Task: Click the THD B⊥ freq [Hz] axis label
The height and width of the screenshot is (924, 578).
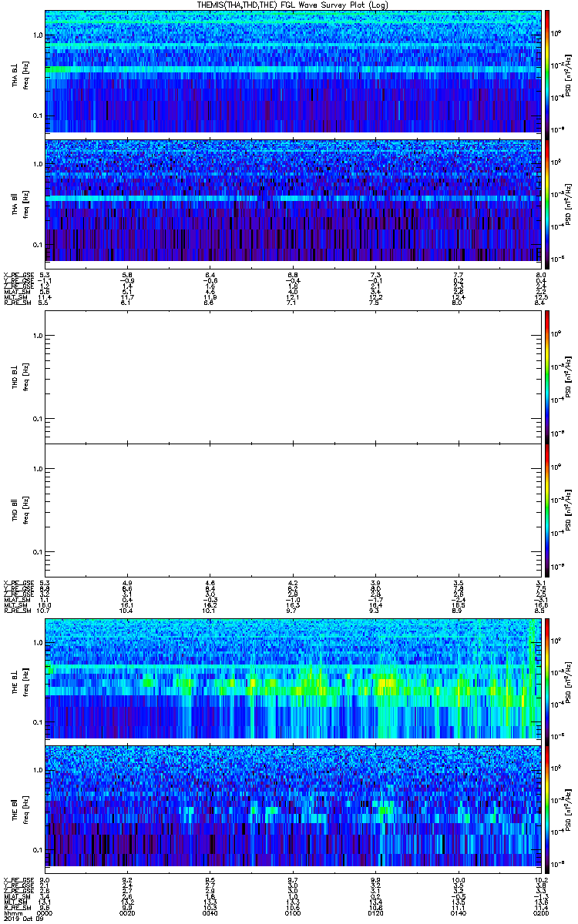Action: point(18,377)
